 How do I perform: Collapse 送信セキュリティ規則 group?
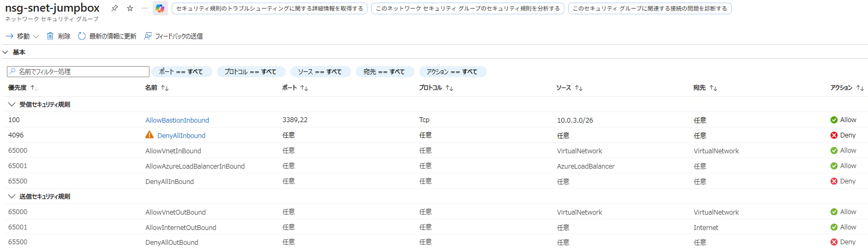click(x=12, y=197)
